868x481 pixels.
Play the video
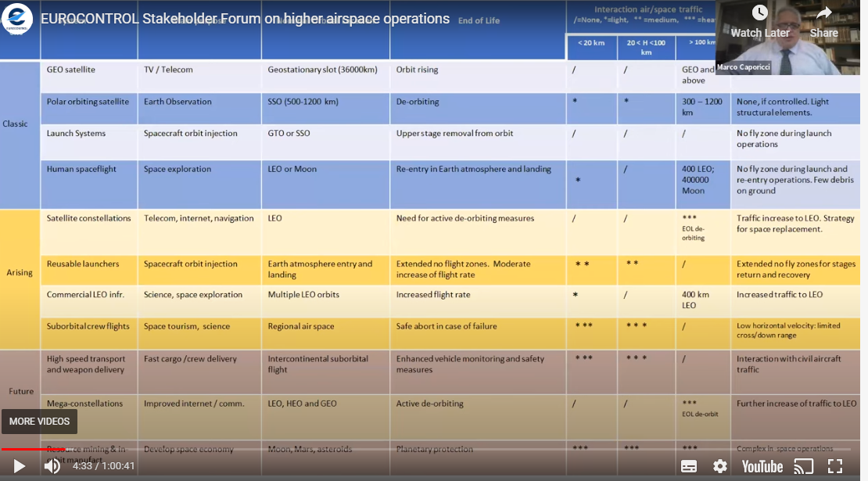[x=19, y=466]
